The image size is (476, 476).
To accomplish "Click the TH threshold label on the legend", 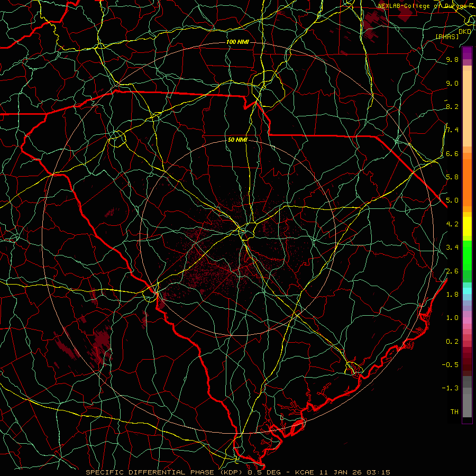I will pyautogui.click(x=454, y=412).
